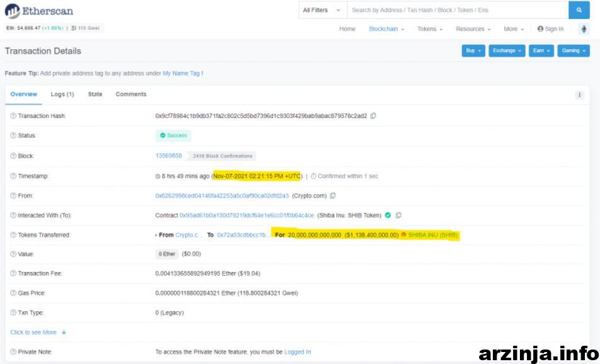Open recipient 0x72a53cdbbcc1b link
600x364 pixels.
pyautogui.click(x=242, y=235)
